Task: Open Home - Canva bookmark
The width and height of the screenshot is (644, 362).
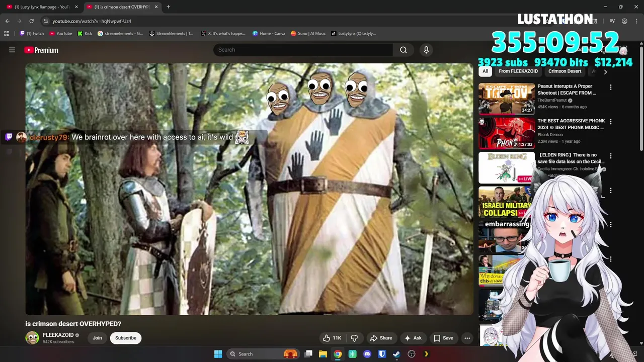Action: (x=269, y=34)
